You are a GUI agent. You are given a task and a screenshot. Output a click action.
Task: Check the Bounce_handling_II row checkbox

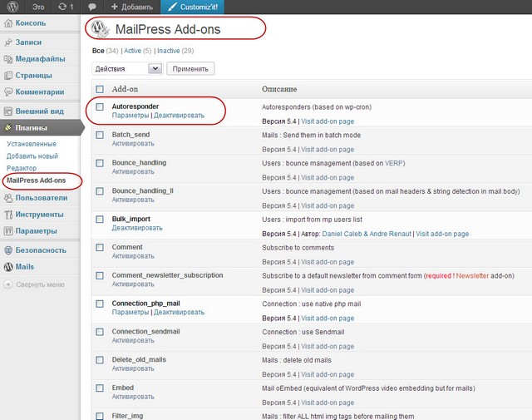point(100,191)
